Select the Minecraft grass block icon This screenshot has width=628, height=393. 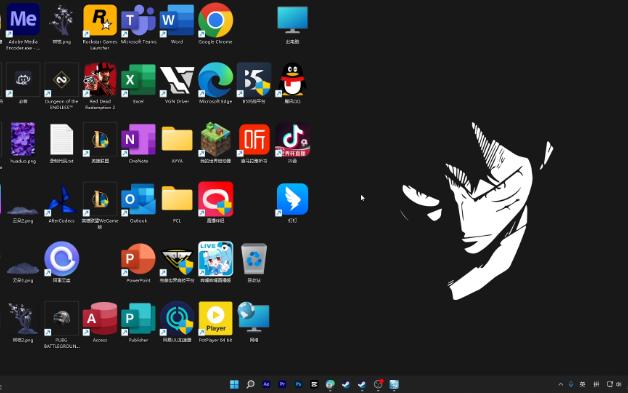tap(215, 143)
